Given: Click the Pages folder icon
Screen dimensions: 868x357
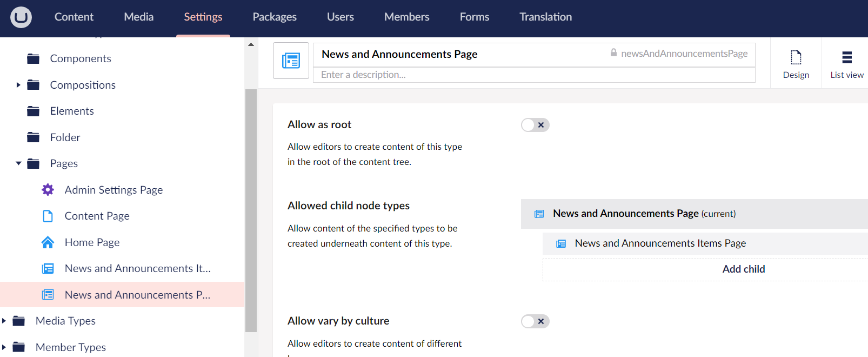Looking at the screenshot, I should click(x=34, y=163).
